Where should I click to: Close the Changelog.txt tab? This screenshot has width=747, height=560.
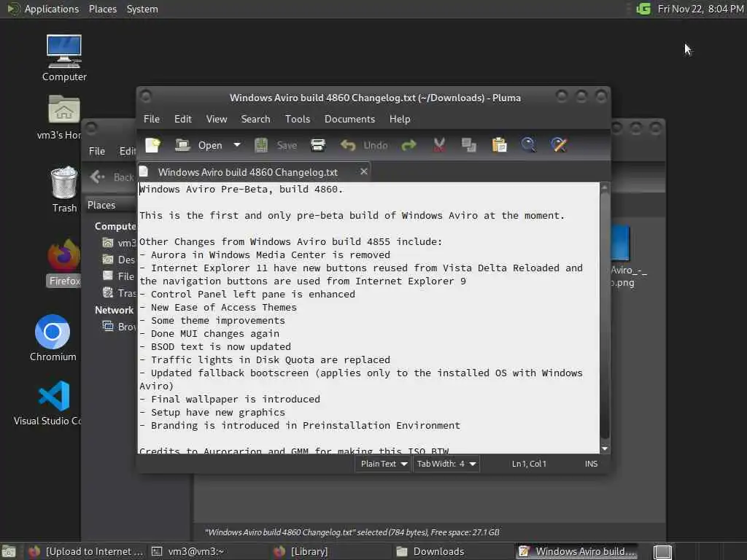click(x=363, y=171)
